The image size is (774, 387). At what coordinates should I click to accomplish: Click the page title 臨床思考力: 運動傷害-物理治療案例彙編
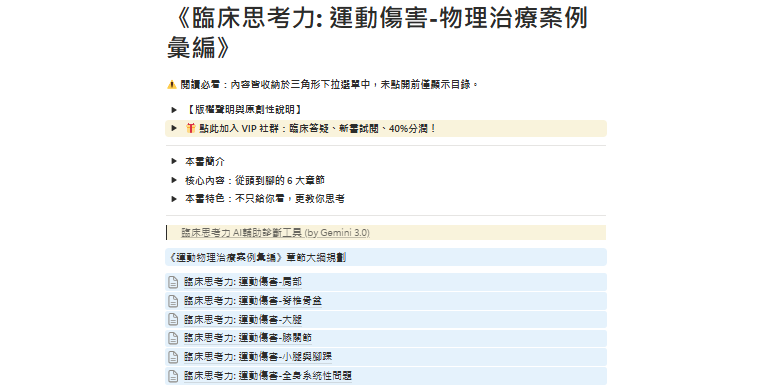click(x=378, y=33)
